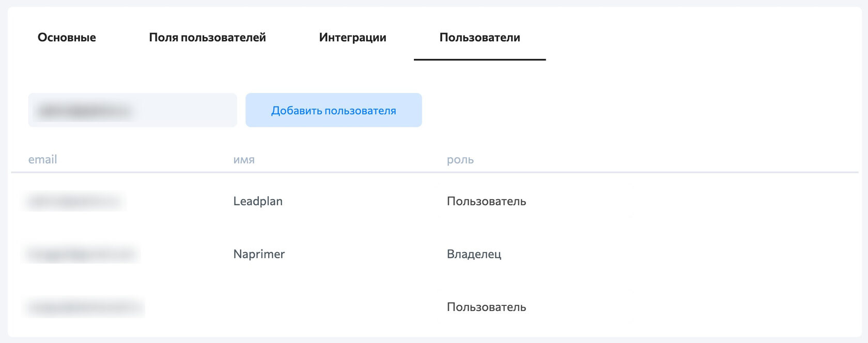This screenshot has height=343, width=868.
Task: Go to the Интеграции tab
Action: click(352, 38)
